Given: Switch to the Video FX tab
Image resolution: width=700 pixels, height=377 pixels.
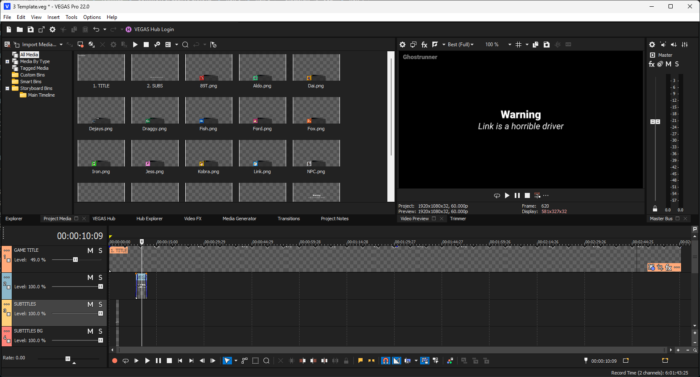Looking at the screenshot, I should pos(193,218).
